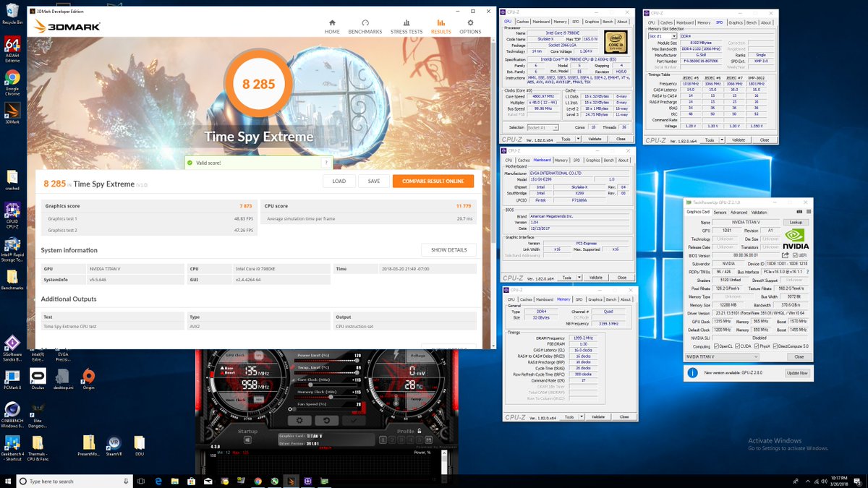Click the BIOS export icon in GPU-Z
This screenshot has height=488, width=868.
click(x=784, y=254)
